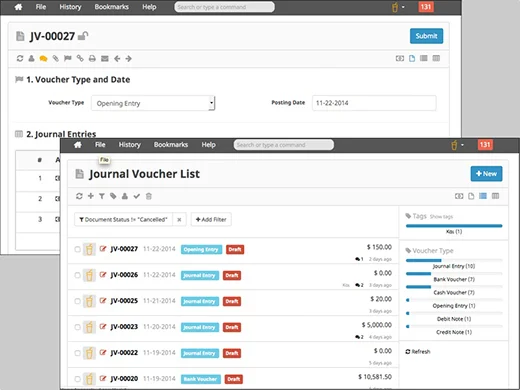This screenshot has width=520, height=390.
Task: Tick the checkbox for JV-00020 row
Action: (77, 379)
